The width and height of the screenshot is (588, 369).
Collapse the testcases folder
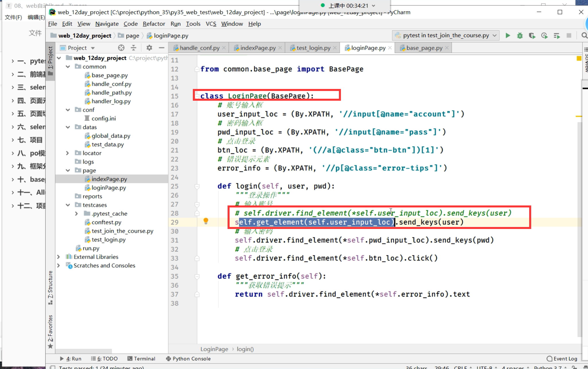click(68, 205)
